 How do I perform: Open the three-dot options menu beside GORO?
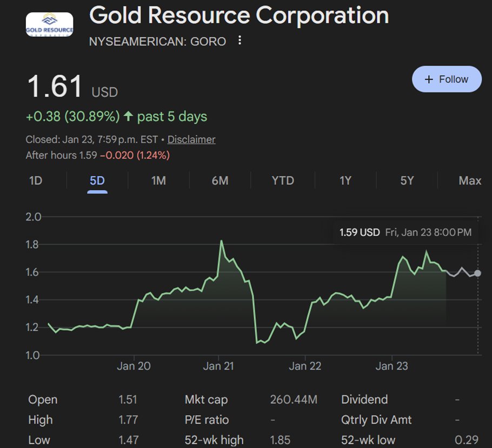[x=240, y=40]
